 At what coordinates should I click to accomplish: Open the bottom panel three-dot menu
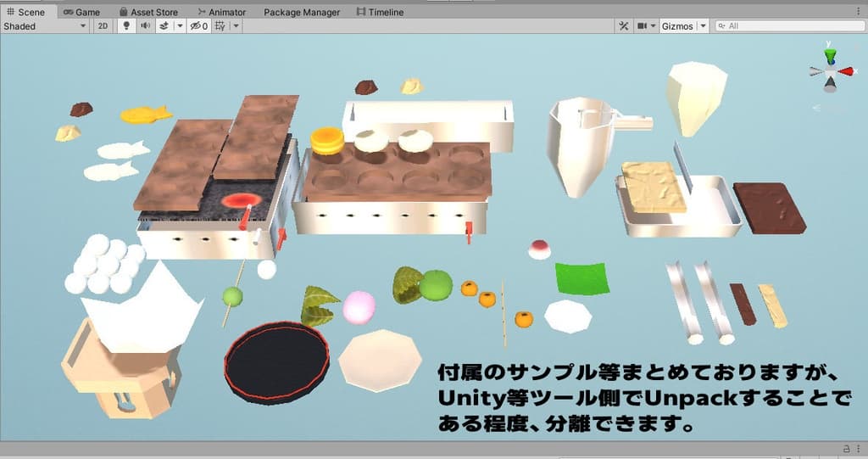point(858,449)
